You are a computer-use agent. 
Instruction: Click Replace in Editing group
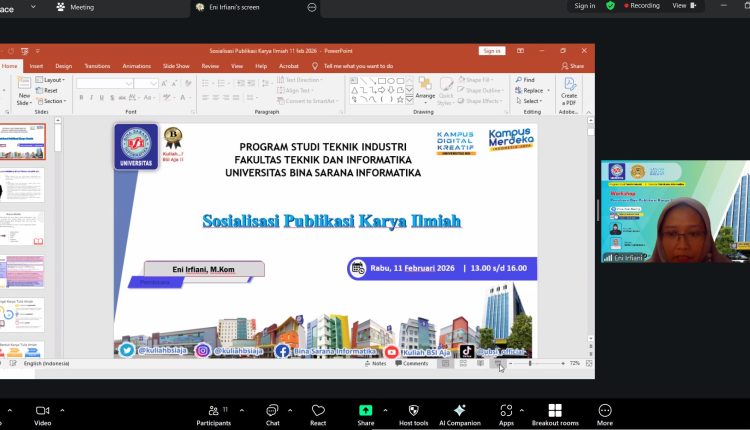pyautogui.click(x=529, y=90)
